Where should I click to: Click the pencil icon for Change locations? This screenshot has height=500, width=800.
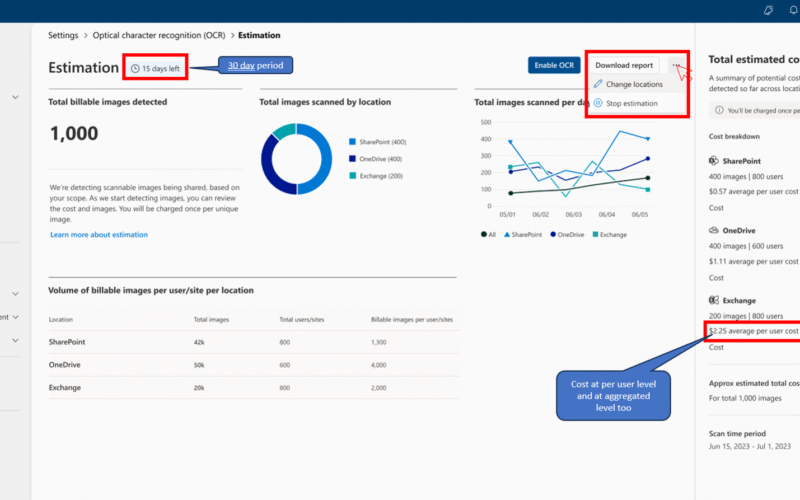[598, 84]
